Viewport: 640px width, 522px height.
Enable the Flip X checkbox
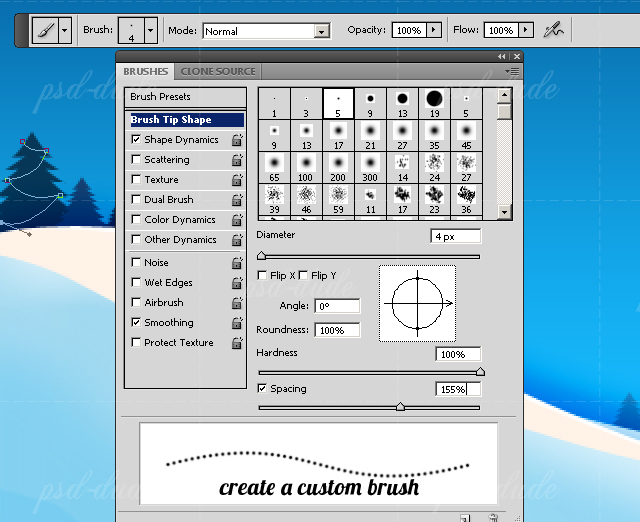262,275
